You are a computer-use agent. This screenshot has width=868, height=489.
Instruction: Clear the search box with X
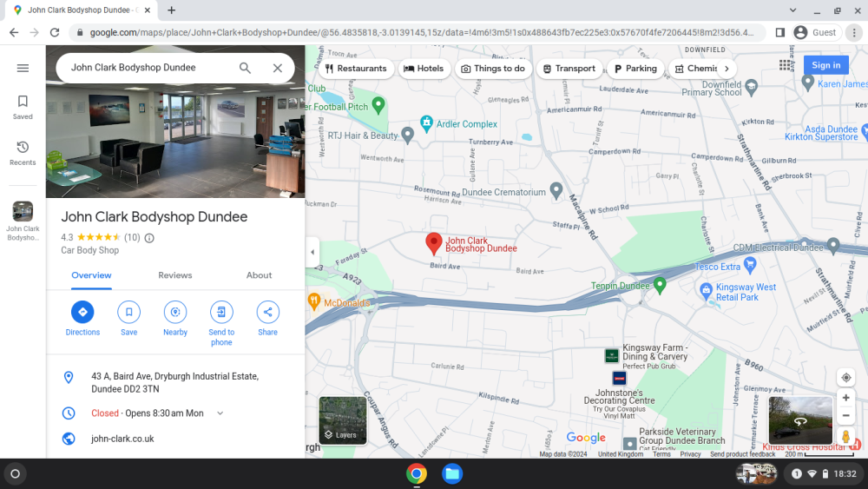[278, 68]
